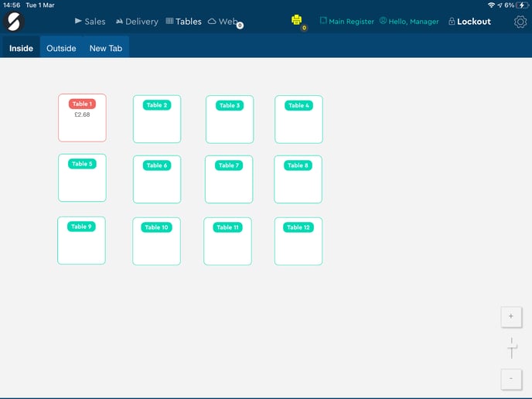Image resolution: width=532 pixels, height=399 pixels.
Task: Select Table 2
Action: [157, 119]
